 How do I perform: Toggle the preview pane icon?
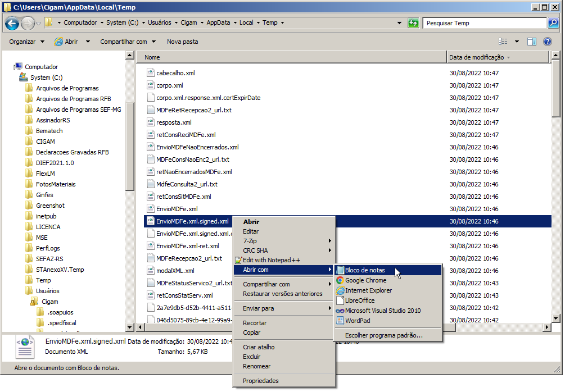[532, 42]
